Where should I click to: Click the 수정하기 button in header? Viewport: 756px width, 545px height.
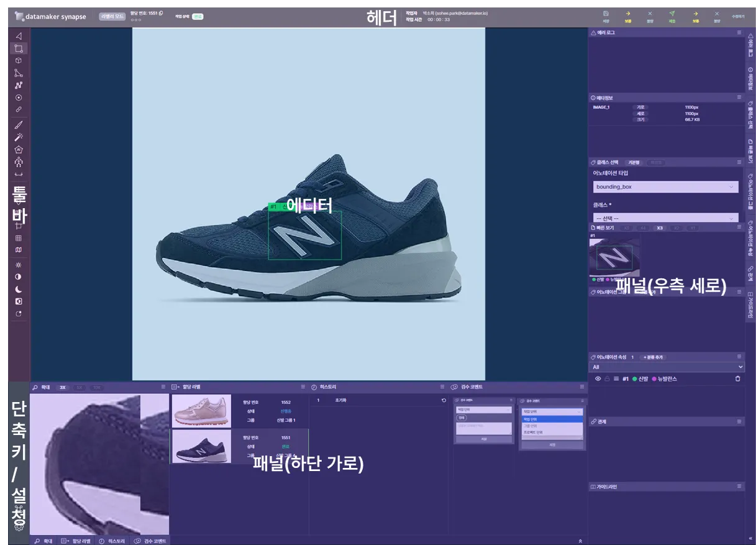738,17
